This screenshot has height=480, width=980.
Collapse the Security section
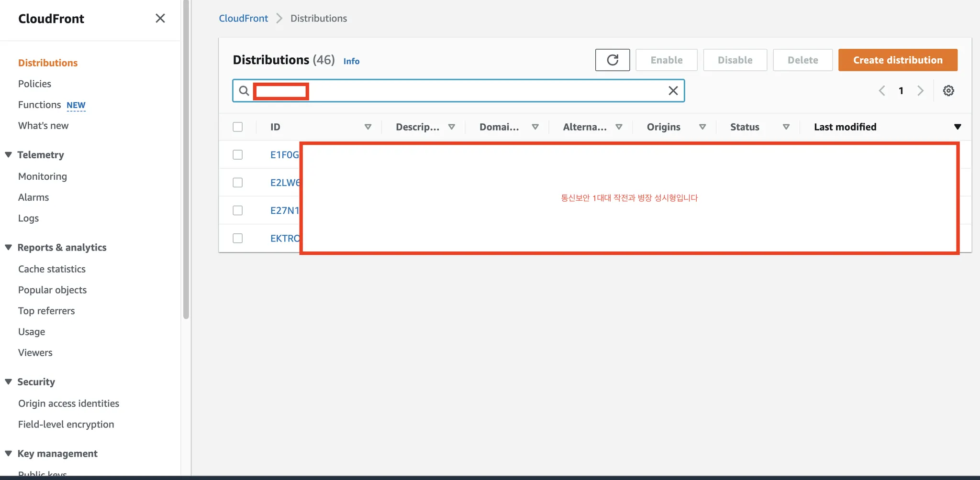pyautogui.click(x=8, y=382)
